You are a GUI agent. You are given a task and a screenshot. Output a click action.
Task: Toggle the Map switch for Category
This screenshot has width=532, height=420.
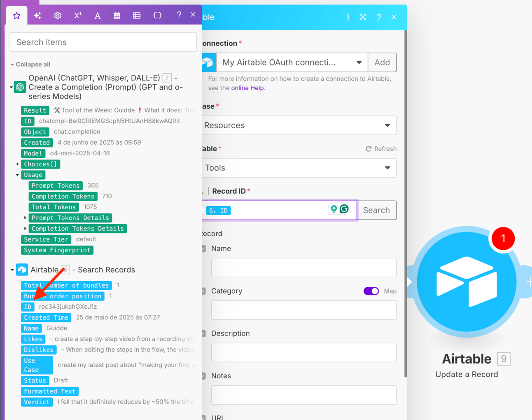(371, 291)
